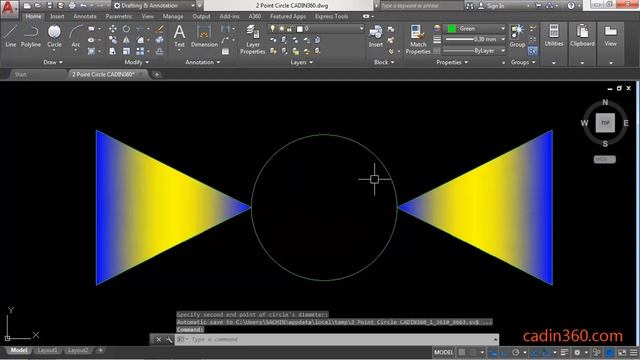Screen dimensions: 640x360
Task: Expand the Block panel
Action: click(x=384, y=62)
